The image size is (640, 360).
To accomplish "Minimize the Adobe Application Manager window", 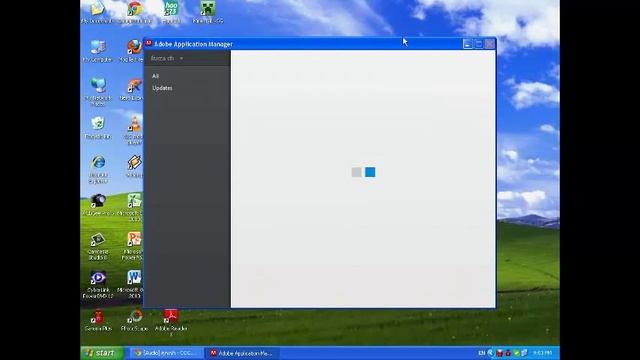I will [468, 44].
